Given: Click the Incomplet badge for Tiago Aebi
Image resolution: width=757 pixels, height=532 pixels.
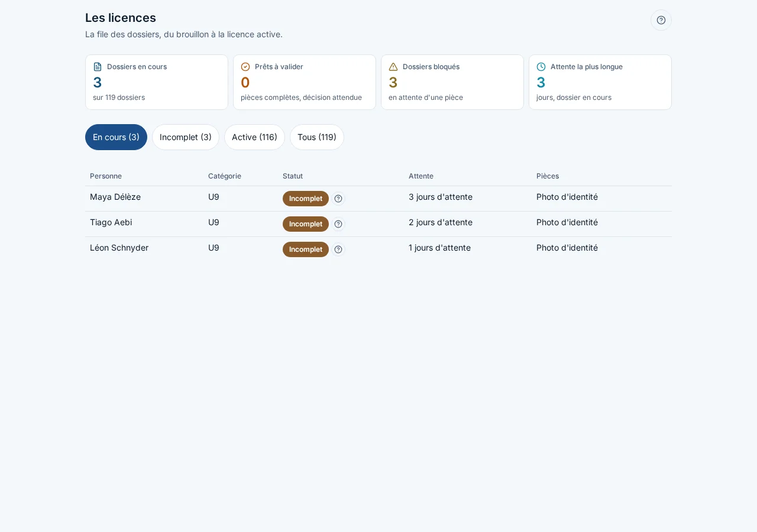Looking at the screenshot, I should coord(306,224).
